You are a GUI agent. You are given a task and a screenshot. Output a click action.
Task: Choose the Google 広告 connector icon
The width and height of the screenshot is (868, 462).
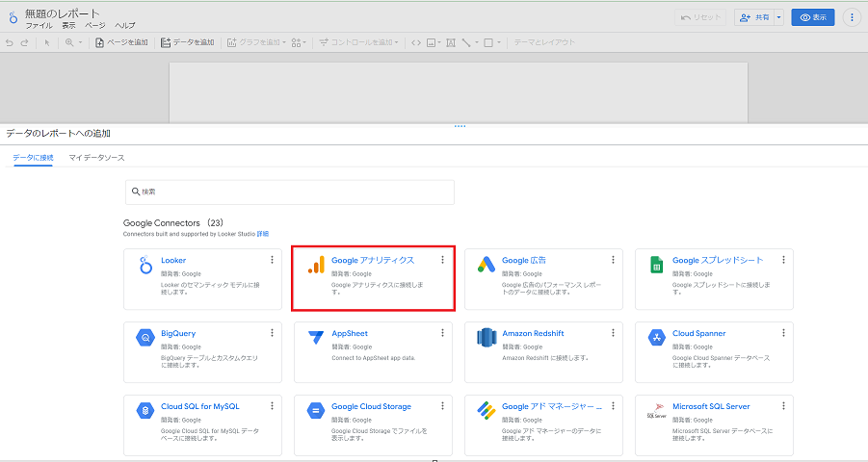pyautogui.click(x=487, y=266)
